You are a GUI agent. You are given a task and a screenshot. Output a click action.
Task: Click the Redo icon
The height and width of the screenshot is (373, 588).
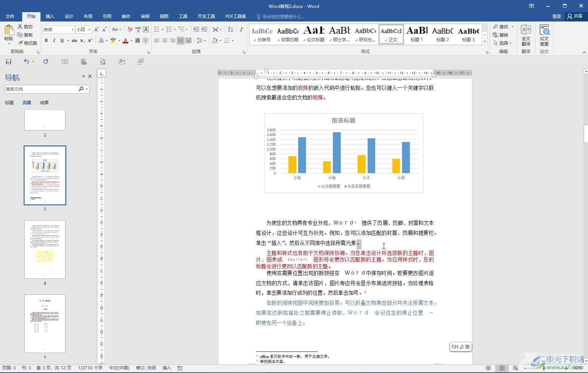click(x=46, y=62)
